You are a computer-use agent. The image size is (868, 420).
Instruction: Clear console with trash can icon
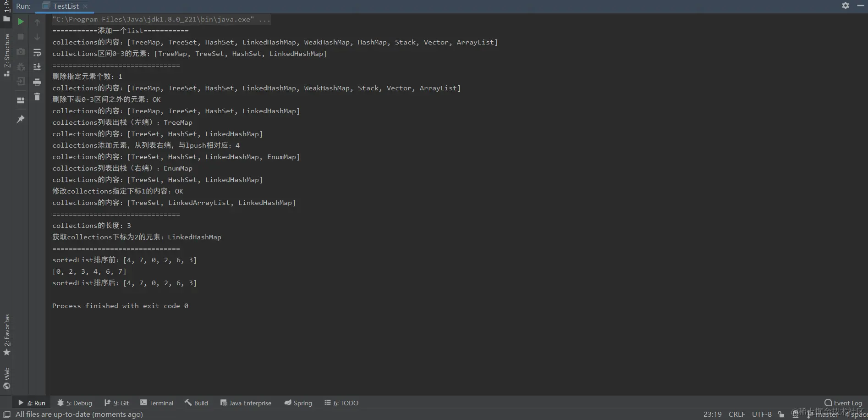[37, 97]
